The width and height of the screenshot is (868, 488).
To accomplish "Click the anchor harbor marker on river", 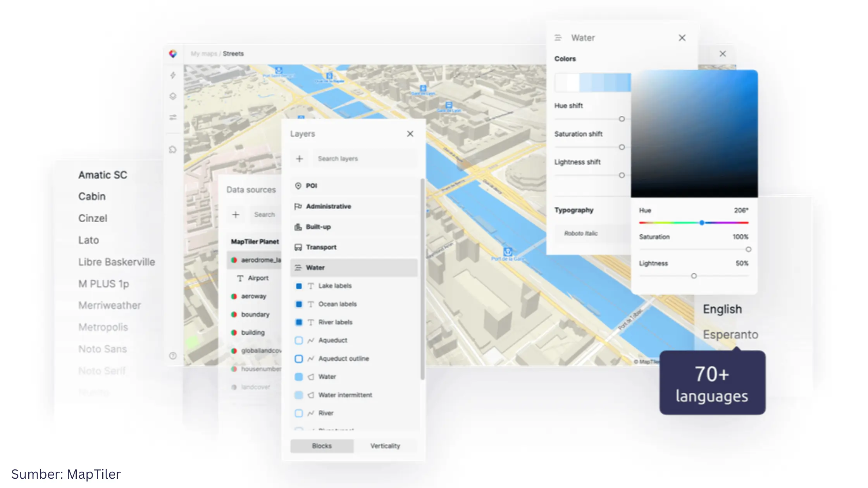I will click(x=508, y=252).
